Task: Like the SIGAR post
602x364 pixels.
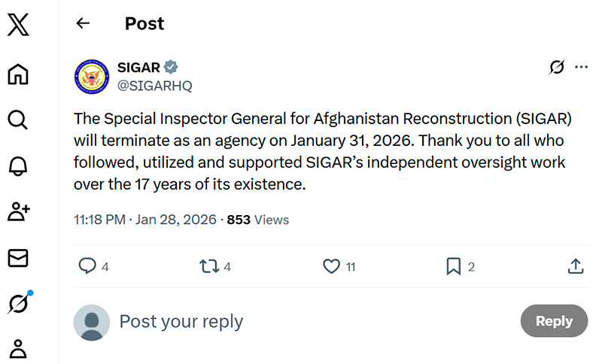Action: click(331, 266)
